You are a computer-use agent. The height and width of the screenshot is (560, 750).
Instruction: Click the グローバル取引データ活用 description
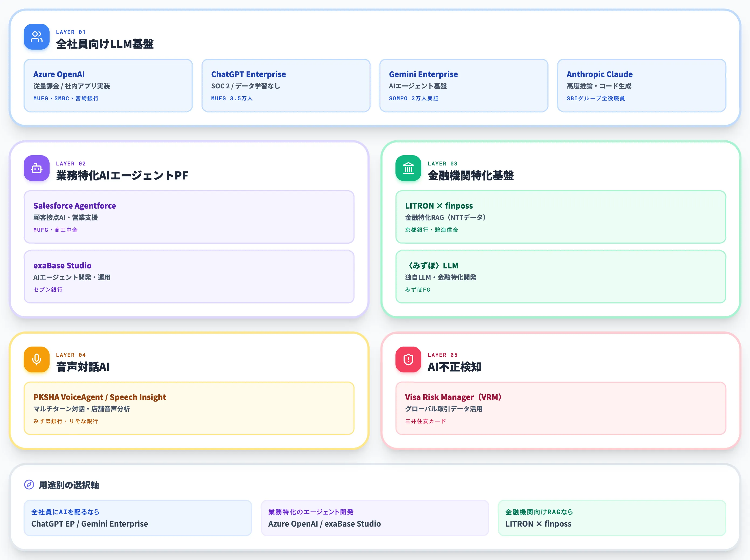click(444, 409)
